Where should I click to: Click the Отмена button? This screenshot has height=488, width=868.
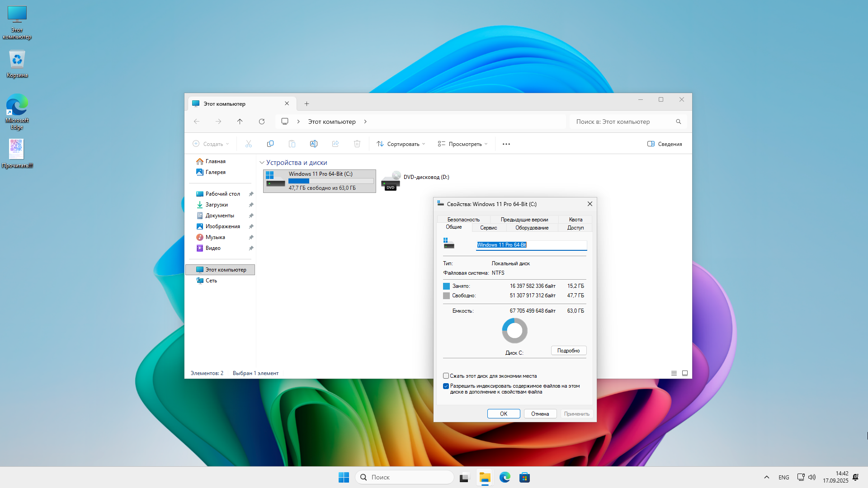[x=540, y=414]
